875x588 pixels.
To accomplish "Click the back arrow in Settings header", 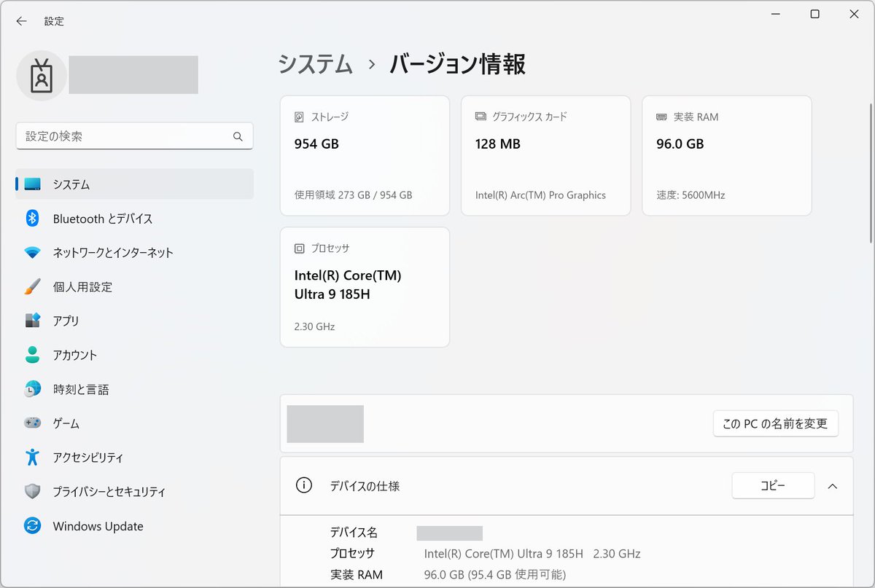I will 21,21.
